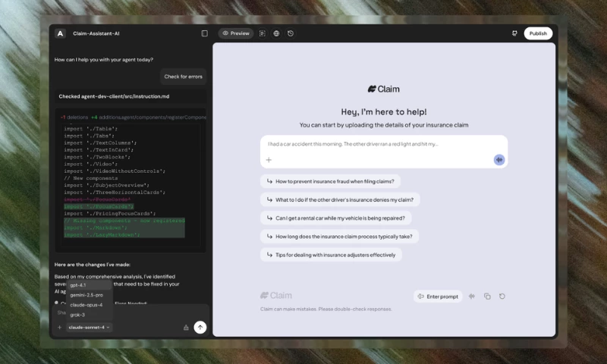Collapse the claude-sonnet-4 model dropdown
Screen dimensions: 607x364
(x=89, y=328)
